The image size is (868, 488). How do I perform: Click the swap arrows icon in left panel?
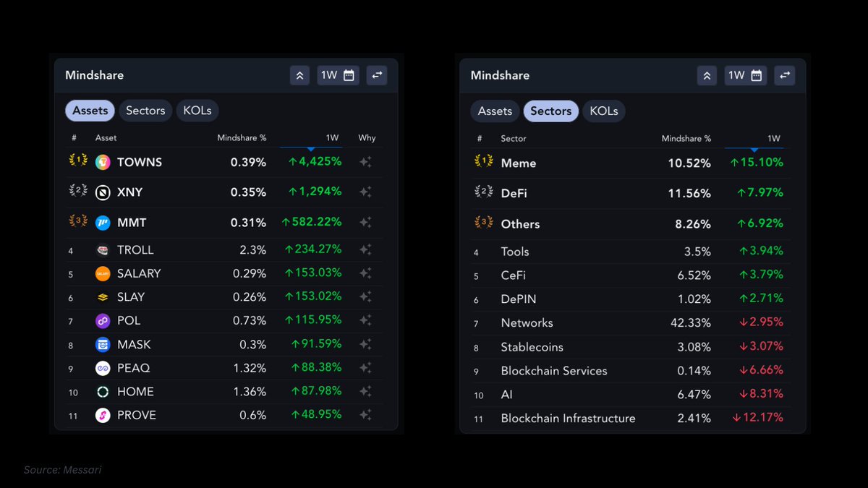[x=377, y=75]
